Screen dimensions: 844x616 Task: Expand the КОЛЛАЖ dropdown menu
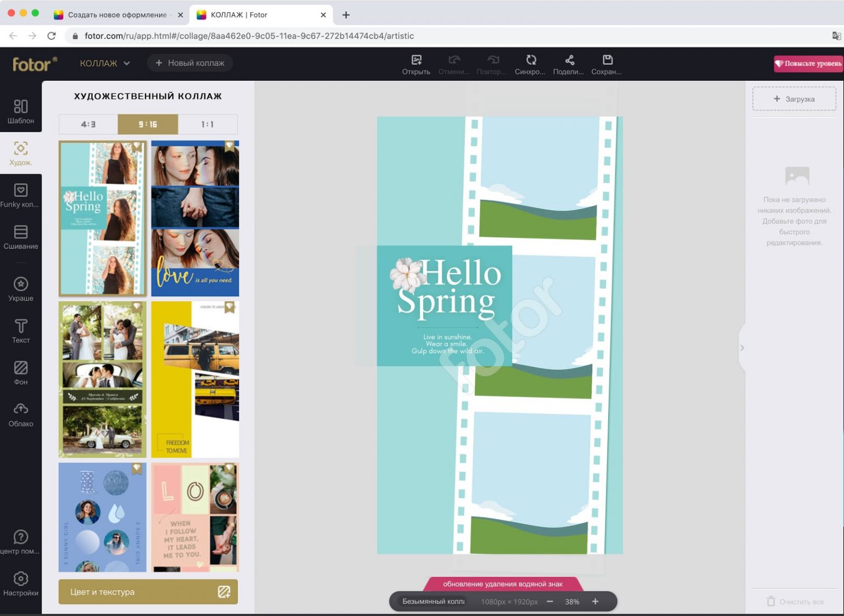(x=105, y=63)
